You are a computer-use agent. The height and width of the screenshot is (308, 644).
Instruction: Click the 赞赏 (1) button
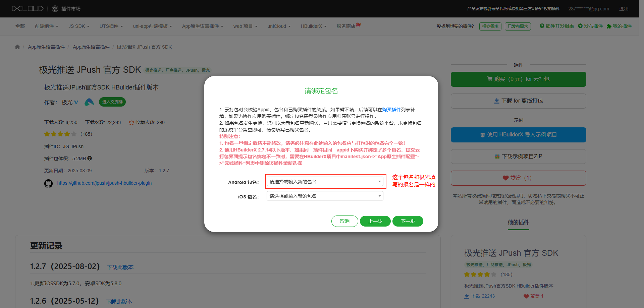(x=518, y=178)
